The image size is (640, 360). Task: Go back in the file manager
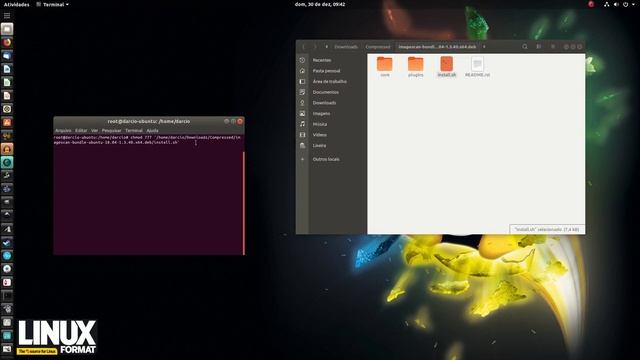303,47
